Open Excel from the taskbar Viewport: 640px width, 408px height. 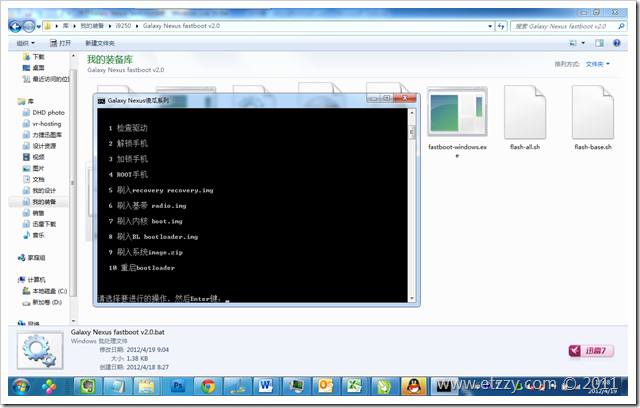tap(355, 386)
